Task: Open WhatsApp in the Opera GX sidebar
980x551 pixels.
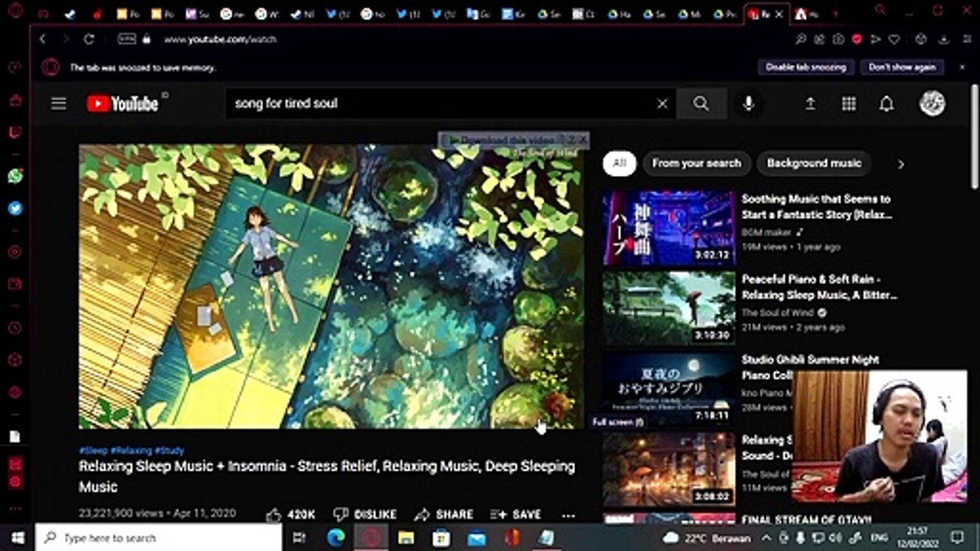Action: pyautogui.click(x=15, y=176)
